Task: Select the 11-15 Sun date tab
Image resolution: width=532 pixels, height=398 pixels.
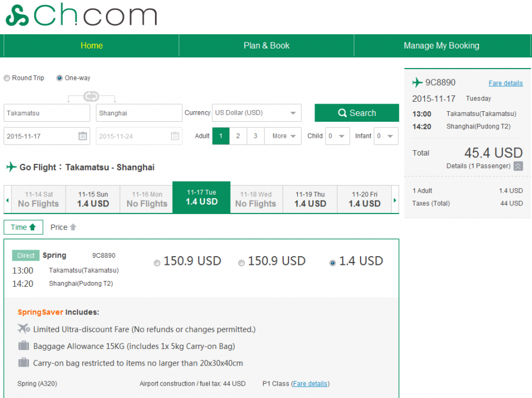Action: coord(93,199)
